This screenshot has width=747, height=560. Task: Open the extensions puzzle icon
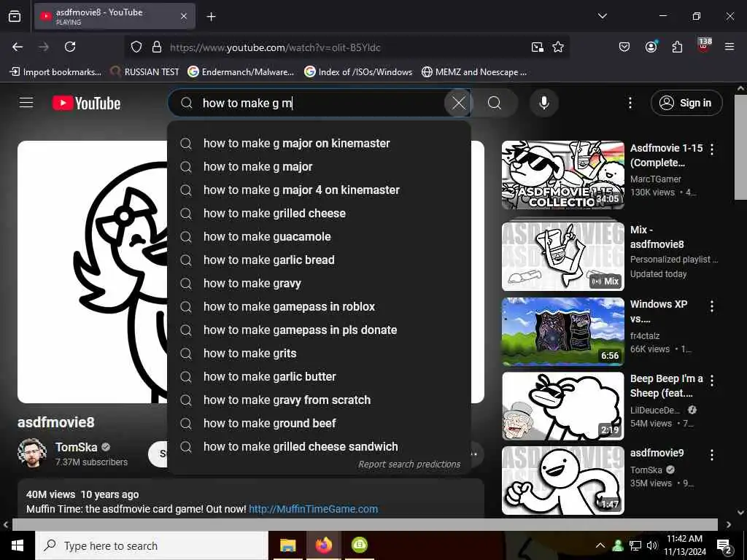pos(677,47)
